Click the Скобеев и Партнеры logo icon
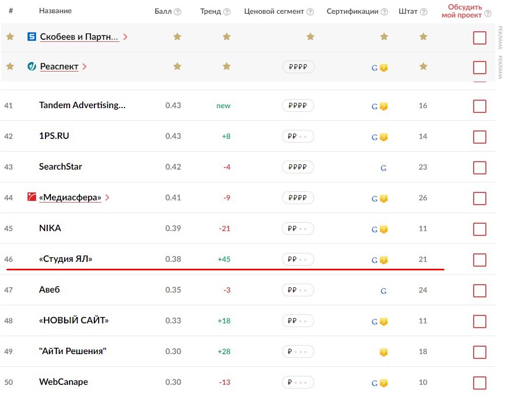This screenshot has height=396, width=532. coord(31,37)
